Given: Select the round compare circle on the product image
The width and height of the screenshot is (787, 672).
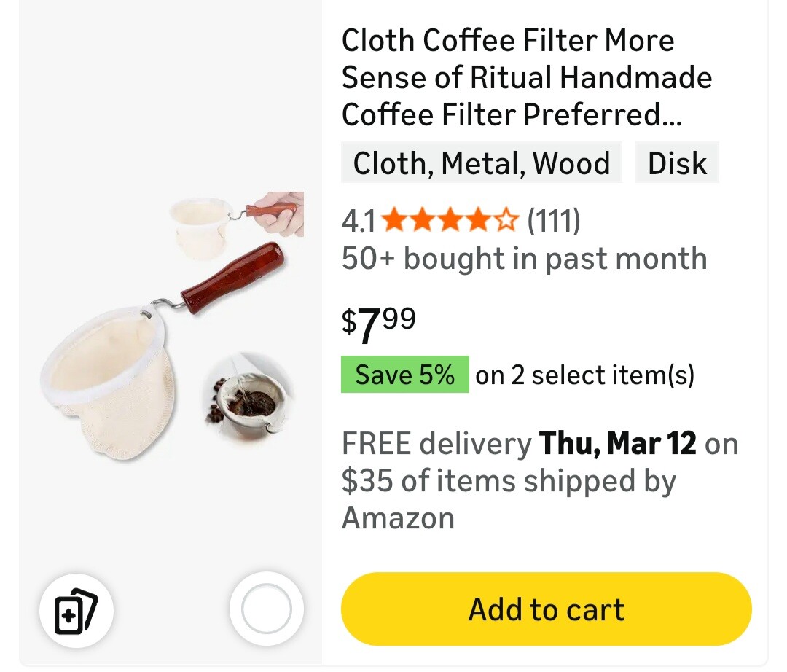Looking at the screenshot, I should coord(267,609).
